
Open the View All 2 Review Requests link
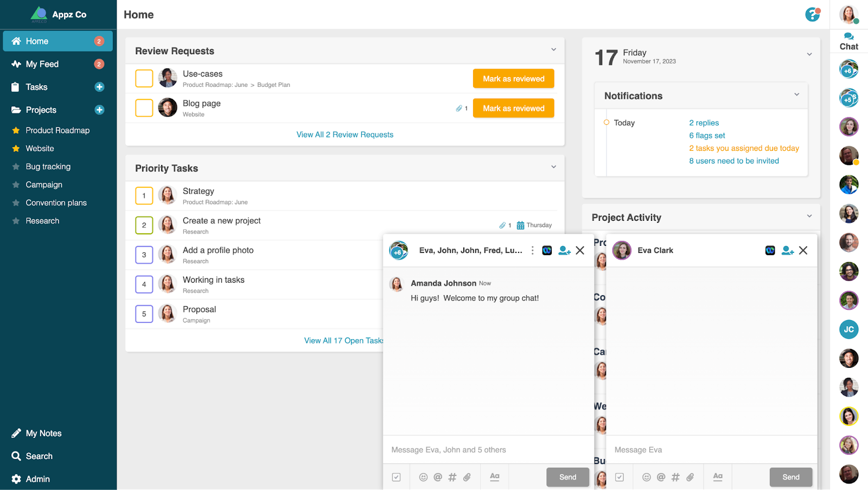coord(344,135)
